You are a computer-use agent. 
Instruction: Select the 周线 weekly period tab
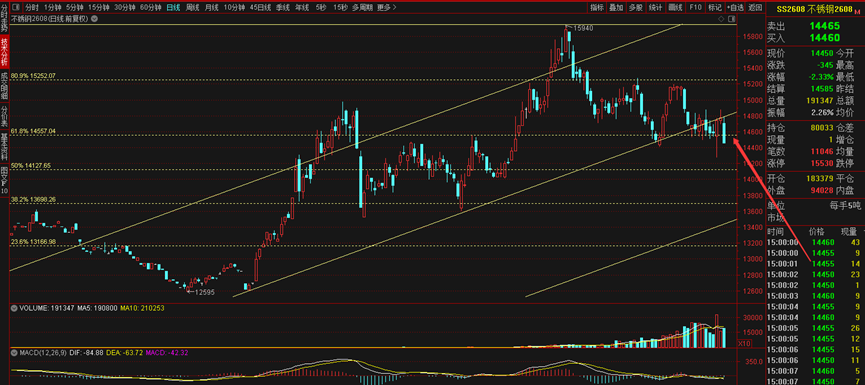pos(193,7)
